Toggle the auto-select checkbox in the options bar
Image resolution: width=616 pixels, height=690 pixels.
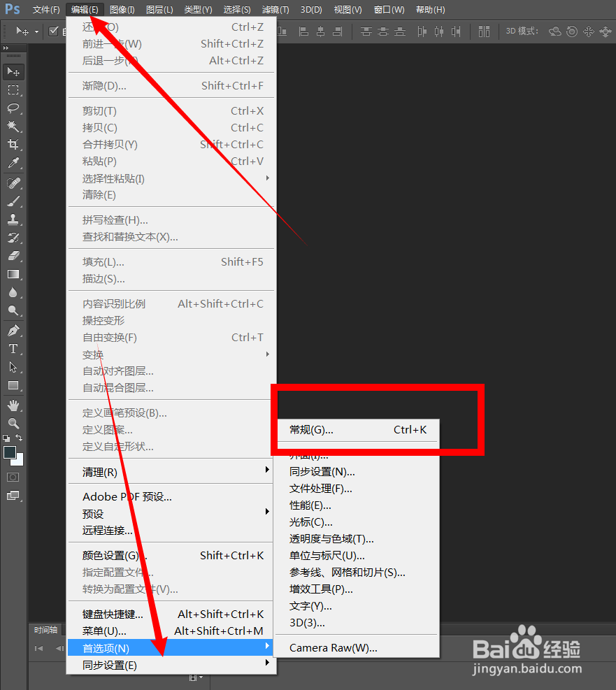click(x=54, y=31)
